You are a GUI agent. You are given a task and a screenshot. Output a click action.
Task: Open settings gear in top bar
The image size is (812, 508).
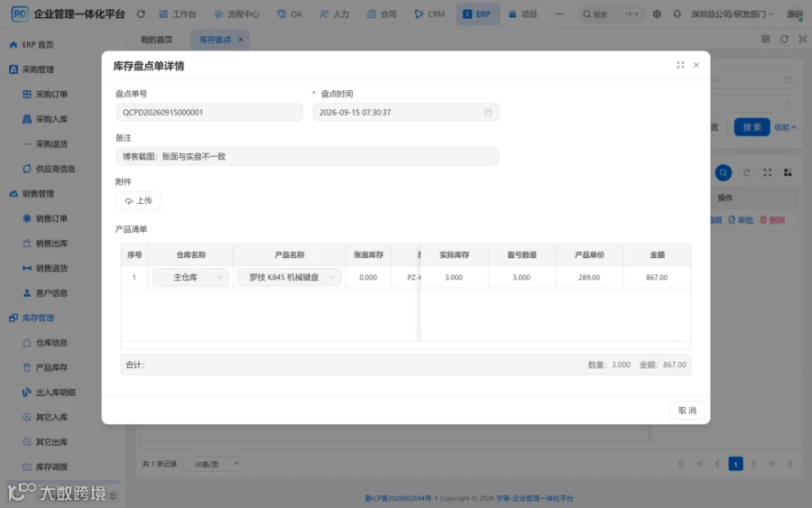657,14
